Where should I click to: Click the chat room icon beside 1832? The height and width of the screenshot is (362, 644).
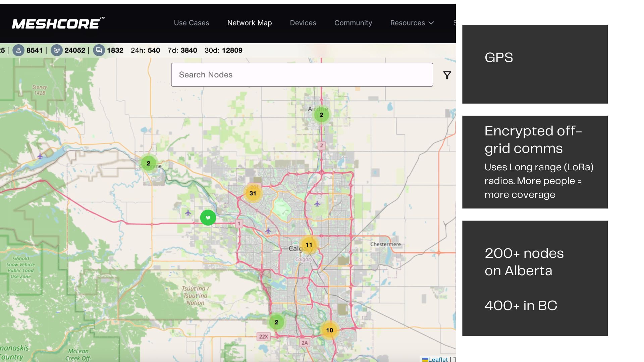pos(99,50)
